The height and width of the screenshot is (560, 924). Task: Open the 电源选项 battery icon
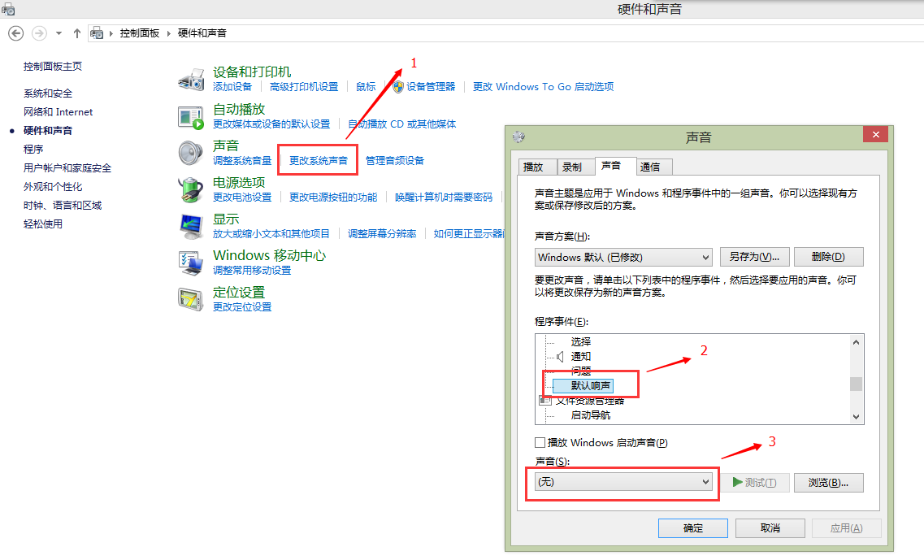tap(191, 190)
